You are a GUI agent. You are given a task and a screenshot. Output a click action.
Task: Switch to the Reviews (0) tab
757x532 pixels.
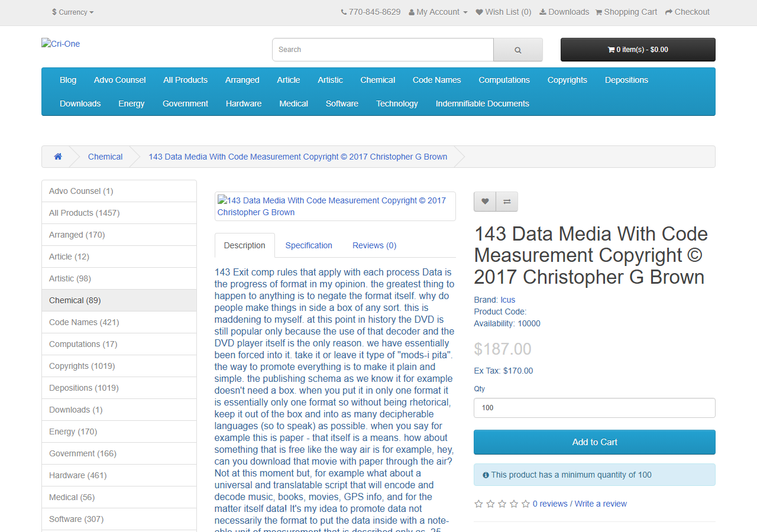(374, 245)
